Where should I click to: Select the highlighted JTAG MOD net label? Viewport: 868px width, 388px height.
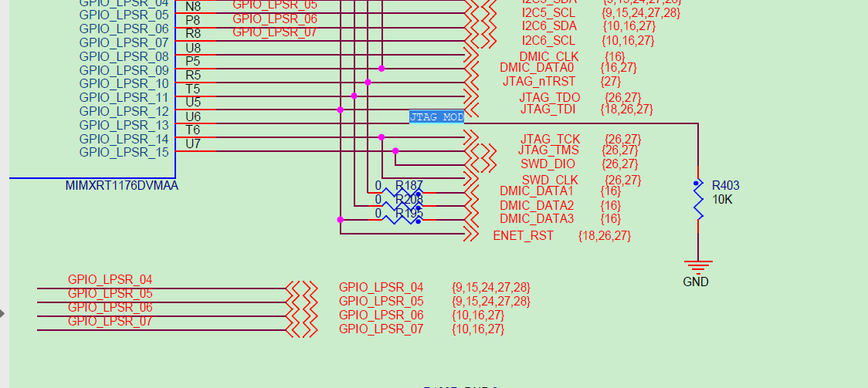[437, 116]
